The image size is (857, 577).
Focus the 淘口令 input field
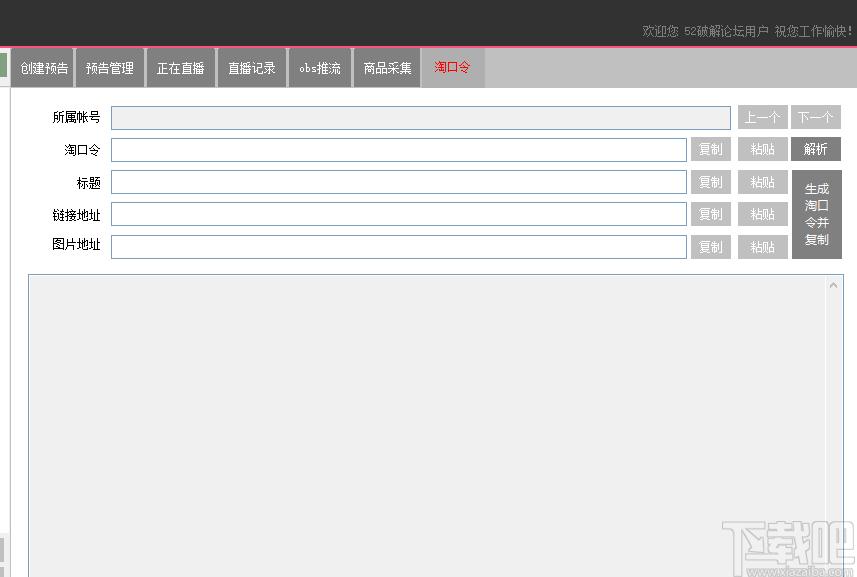pyautogui.click(x=399, y=150)
